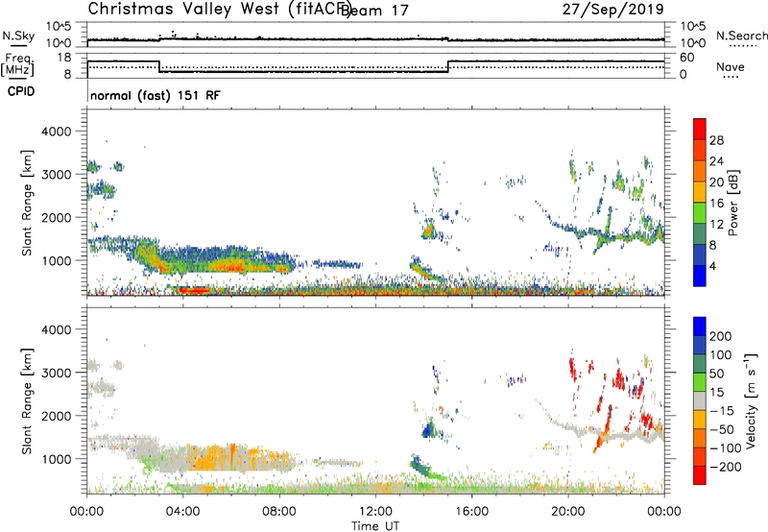Click the '2000' tick on the velocity panel
768x532 pixels.
(57, 416)
